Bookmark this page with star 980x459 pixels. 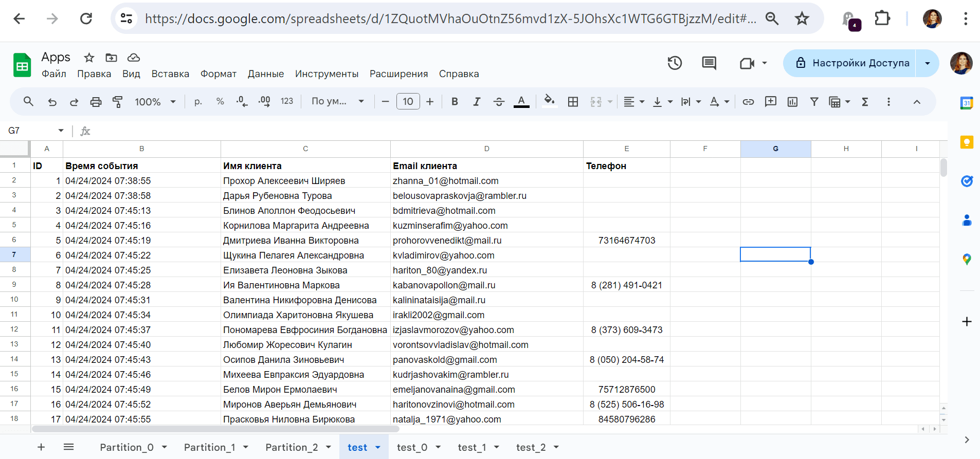click(x=802, y=19)
